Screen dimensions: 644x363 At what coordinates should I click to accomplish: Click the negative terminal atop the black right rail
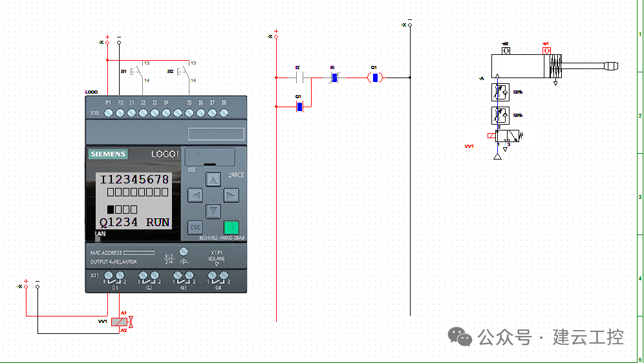(410, 25)
